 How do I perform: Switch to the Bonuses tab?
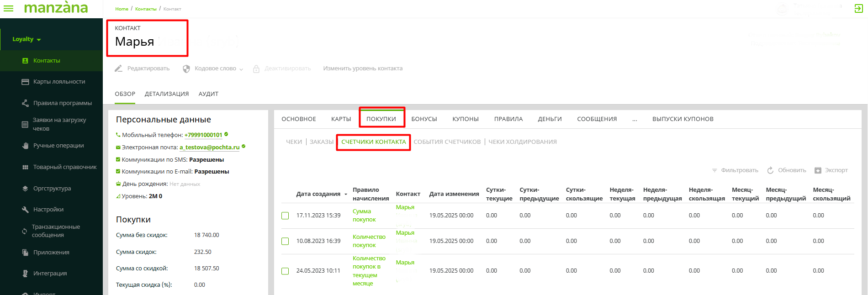(x=424, y=119)
